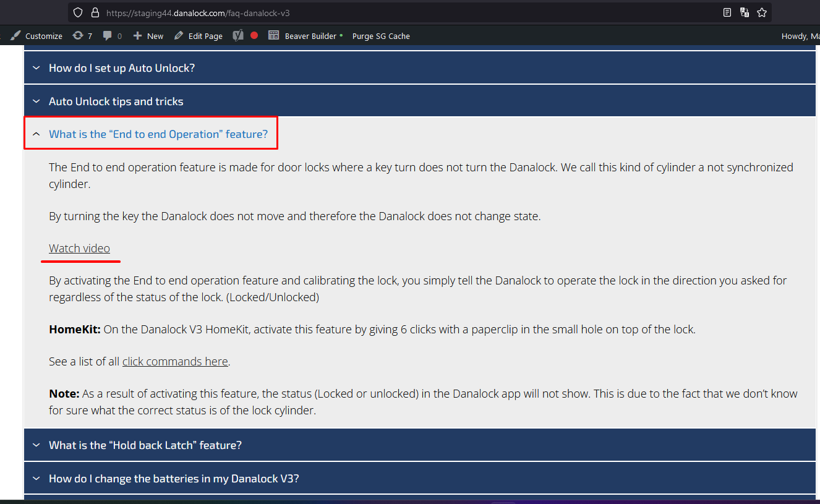Expand "Hold back Latch" feature question
Screen dimensions: 820x504
point(420,445)
